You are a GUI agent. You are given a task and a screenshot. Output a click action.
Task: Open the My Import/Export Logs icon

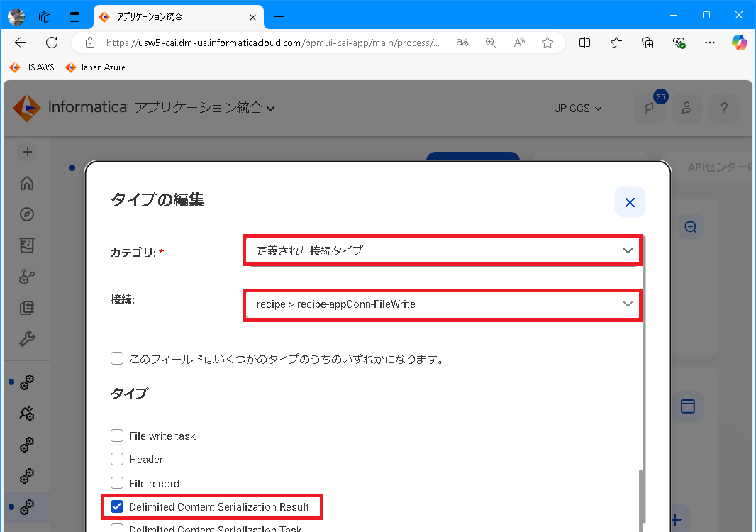point(27,308)
